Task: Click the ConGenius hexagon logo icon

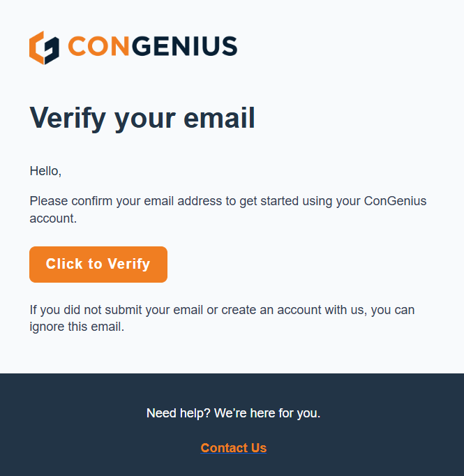Action: pos(44,47)
